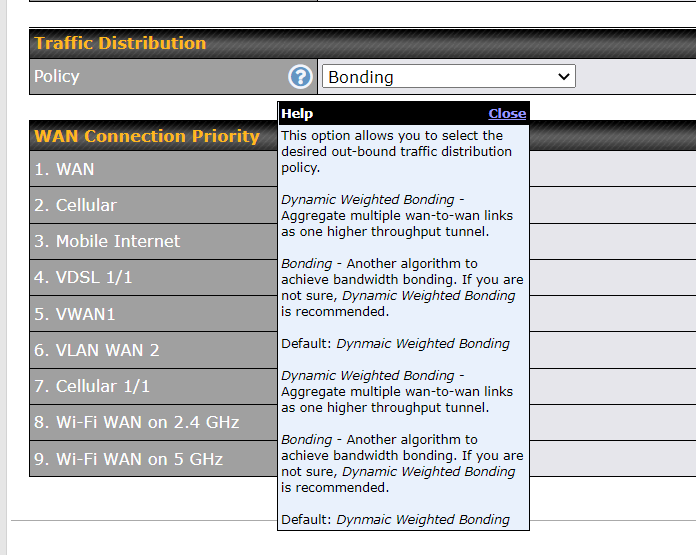
Task: Click the Traffic Distribution section header
Action: pos(120,43)
